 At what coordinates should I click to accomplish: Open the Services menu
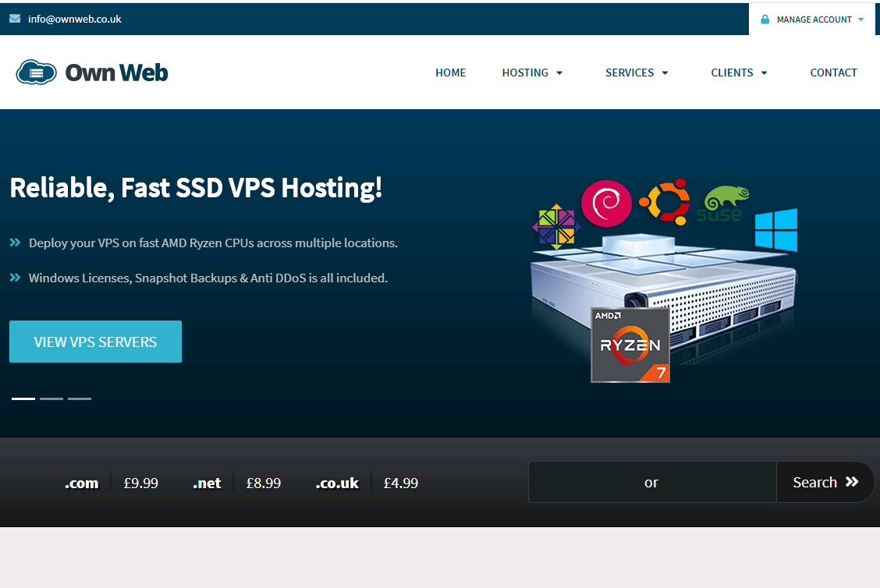[x=630, y=73]
